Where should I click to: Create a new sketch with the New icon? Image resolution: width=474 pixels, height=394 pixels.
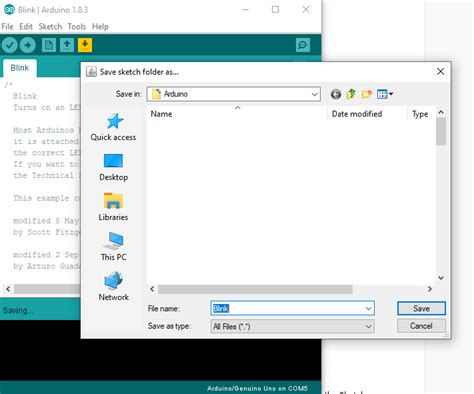(49, 45)
